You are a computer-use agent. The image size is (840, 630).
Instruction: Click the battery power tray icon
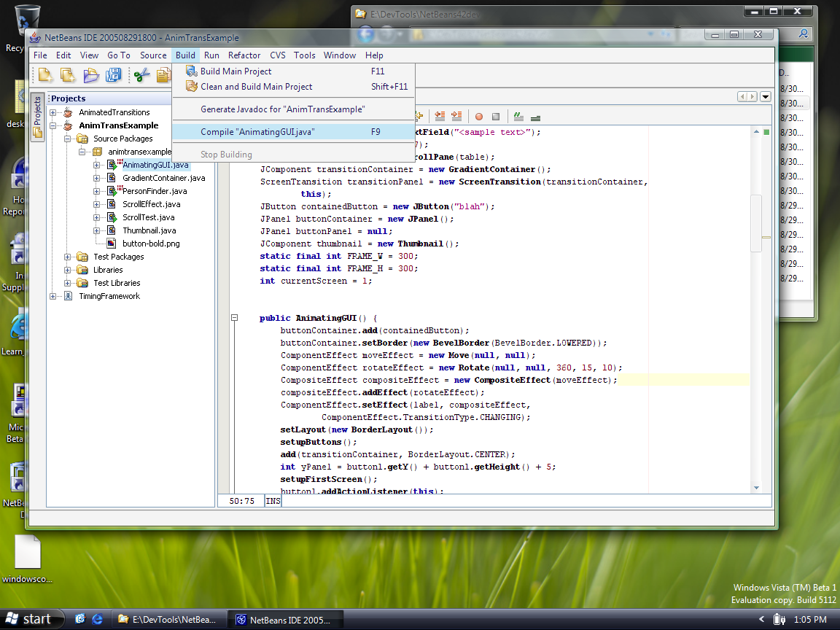[x=779, y=620]
